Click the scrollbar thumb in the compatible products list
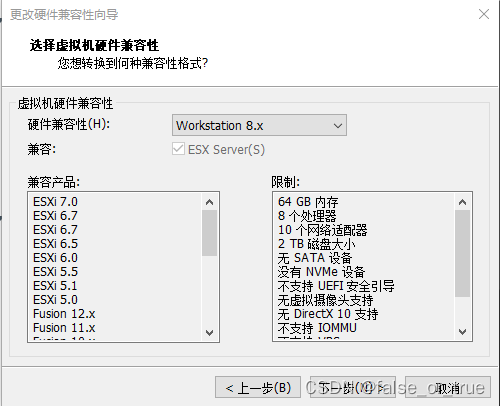This screenshot has height=406, width=500. point(209,233)
